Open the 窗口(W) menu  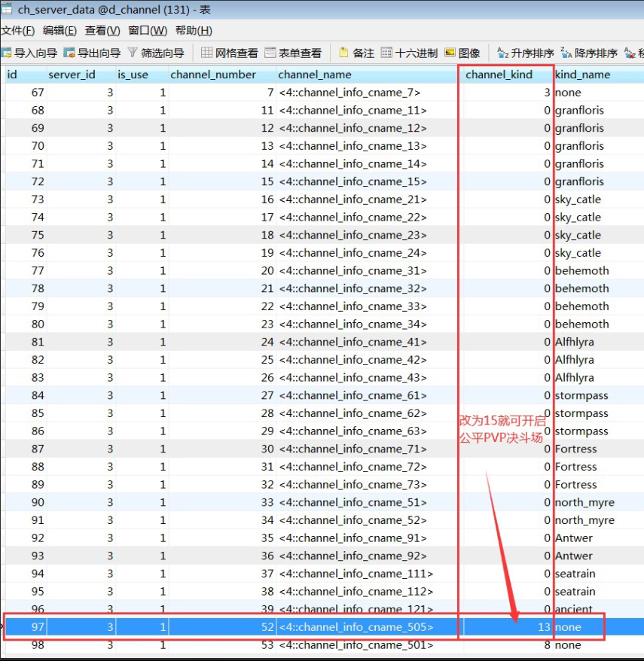(148, 31)
